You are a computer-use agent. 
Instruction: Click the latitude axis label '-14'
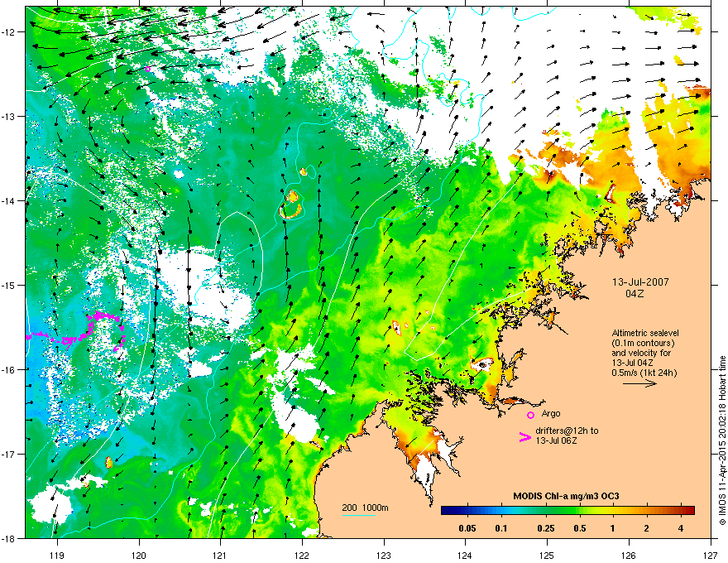click(9, 200)
